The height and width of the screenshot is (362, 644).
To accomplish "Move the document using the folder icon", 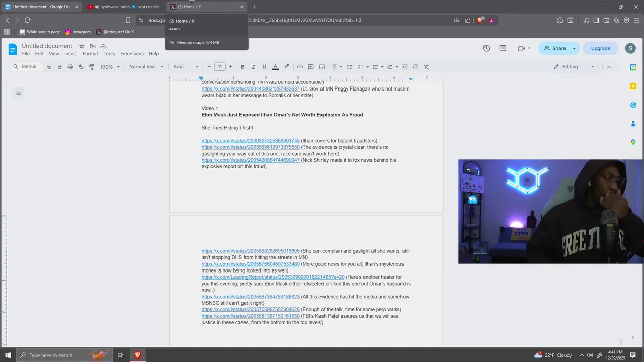I will [93, 46].
